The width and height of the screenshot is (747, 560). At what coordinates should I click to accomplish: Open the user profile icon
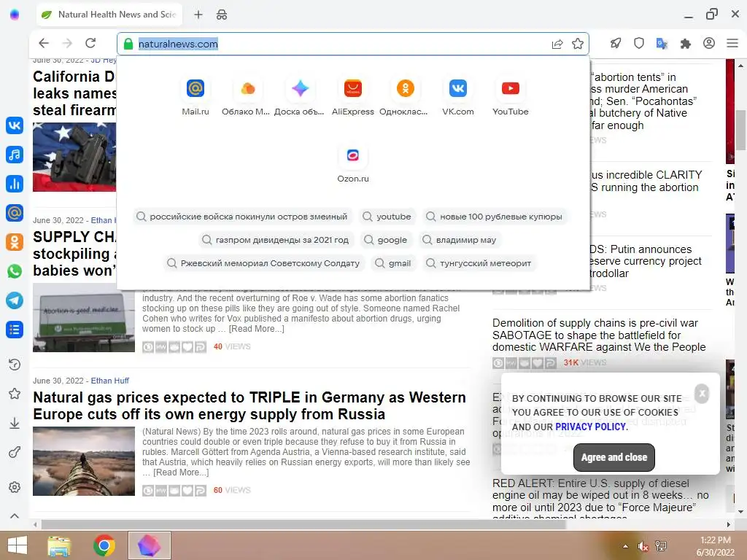[709, 43]
